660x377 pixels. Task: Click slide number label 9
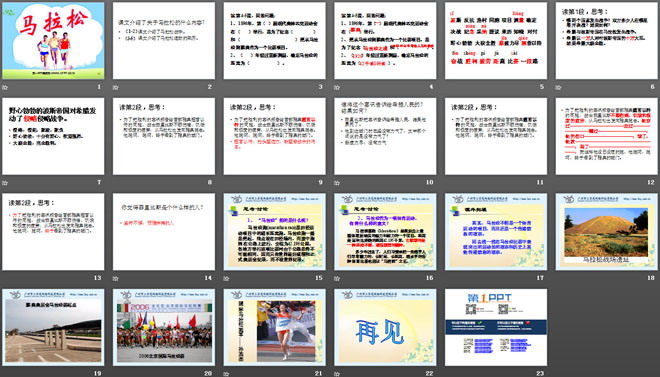click(x=320, y=182)
